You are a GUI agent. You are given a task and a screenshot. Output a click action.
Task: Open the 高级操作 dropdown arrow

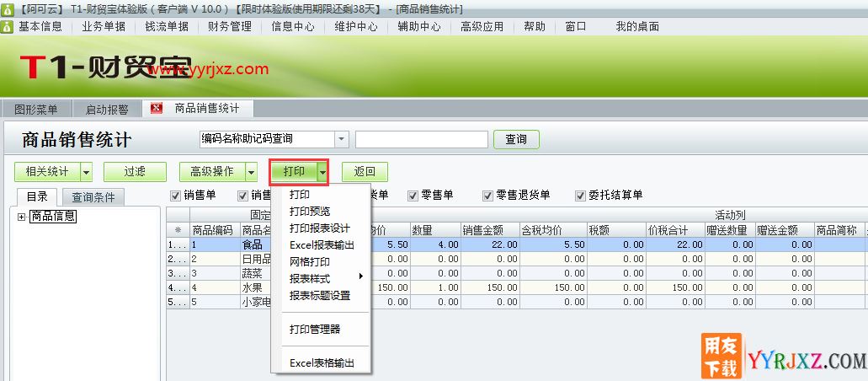252,172
